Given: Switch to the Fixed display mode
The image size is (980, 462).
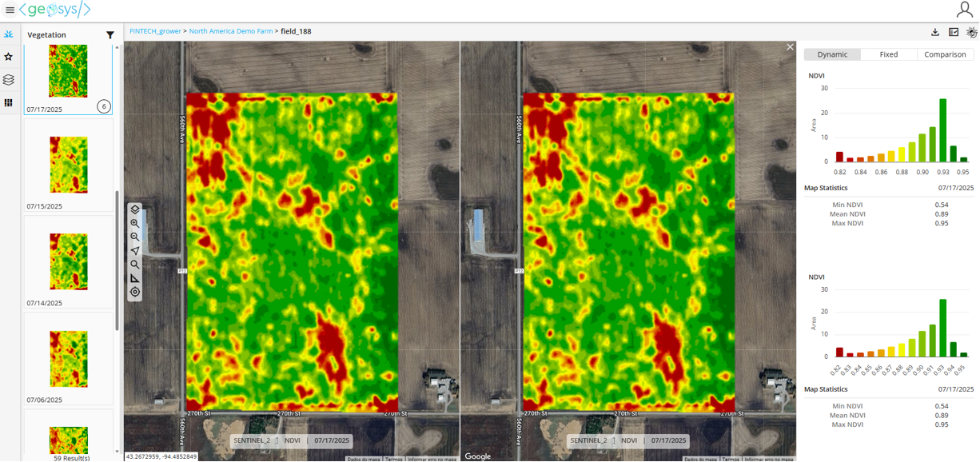Looking at the screenshot, I should 888,54.
